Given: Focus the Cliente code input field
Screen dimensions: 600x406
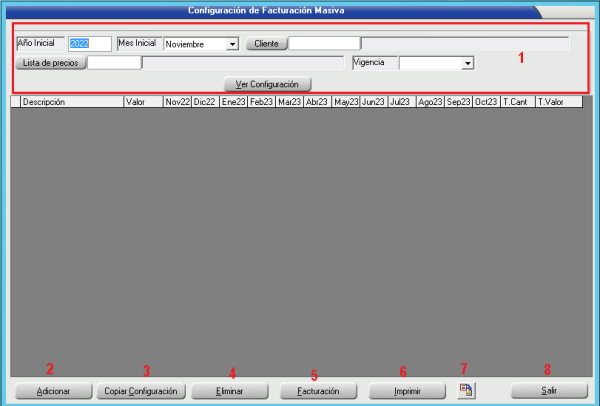Looking at the screenshot, I should click(x=324, y=44).
